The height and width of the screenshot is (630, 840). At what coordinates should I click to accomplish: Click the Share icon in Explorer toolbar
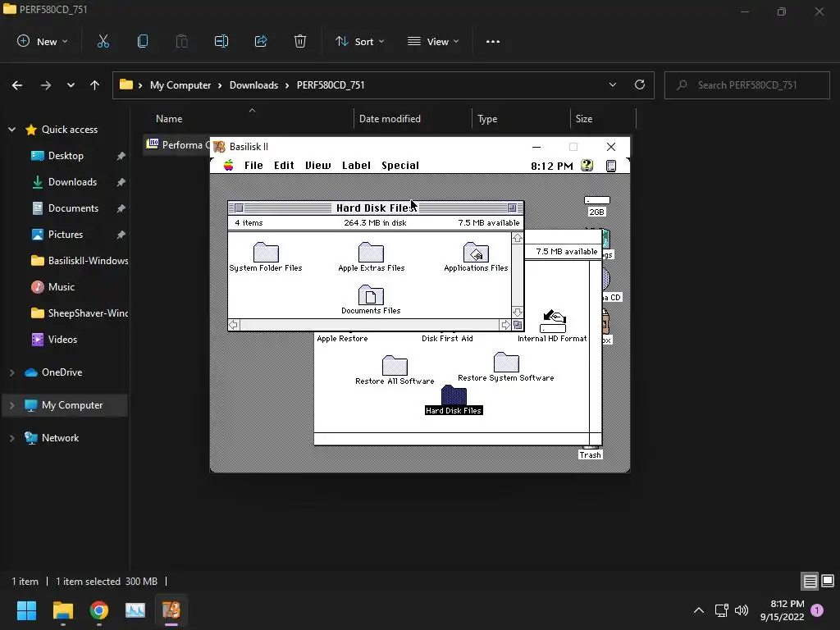coord(261,41)
